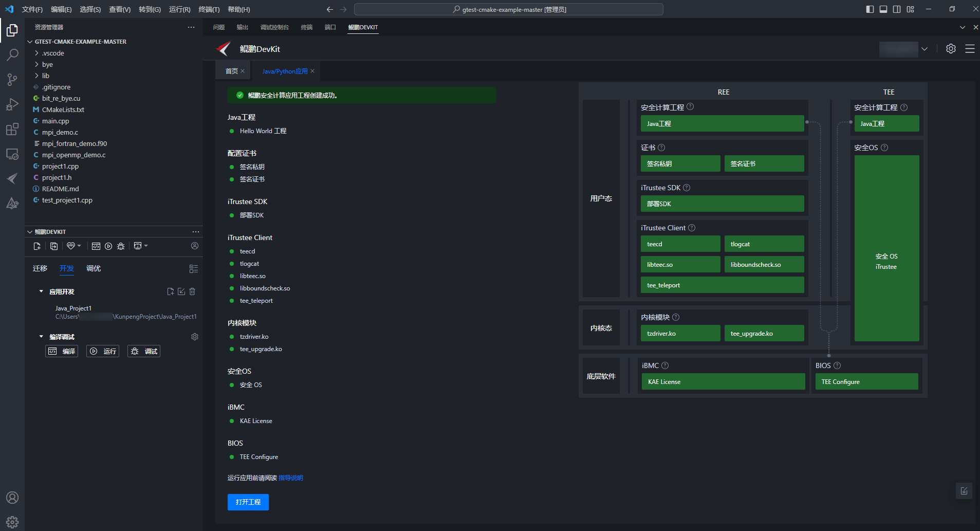Click the command center search box
This screenshot has height=531, width=980.
click(x=509, y=9)
